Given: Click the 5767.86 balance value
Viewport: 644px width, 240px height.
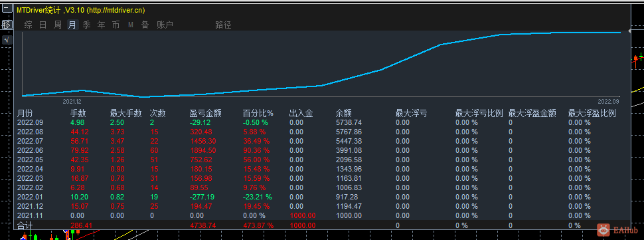Looking at the screenshot, I should 349,132.
